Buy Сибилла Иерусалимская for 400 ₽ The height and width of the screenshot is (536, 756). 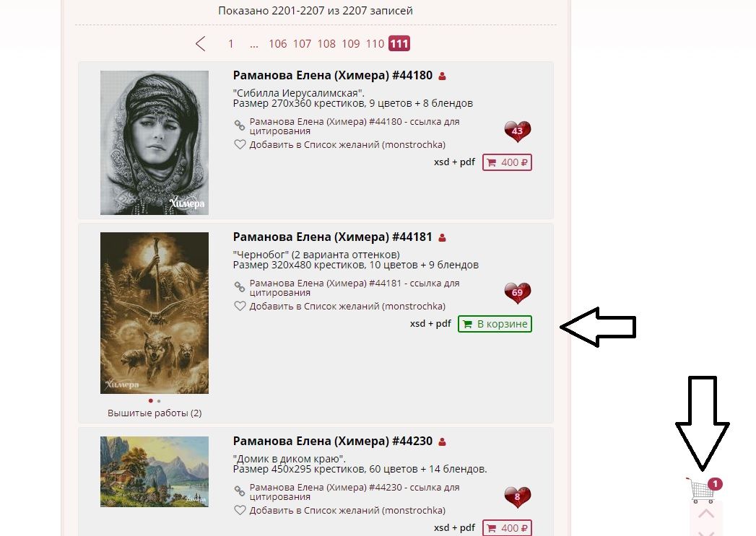click(x=507, y=162)
